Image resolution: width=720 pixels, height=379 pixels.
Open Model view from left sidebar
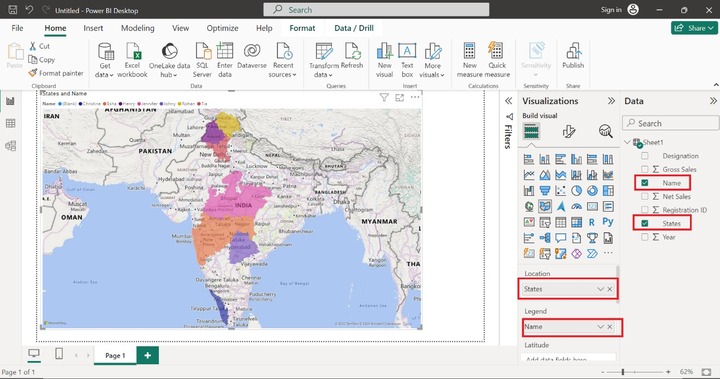pyautogui.click(x=11, y=146)
